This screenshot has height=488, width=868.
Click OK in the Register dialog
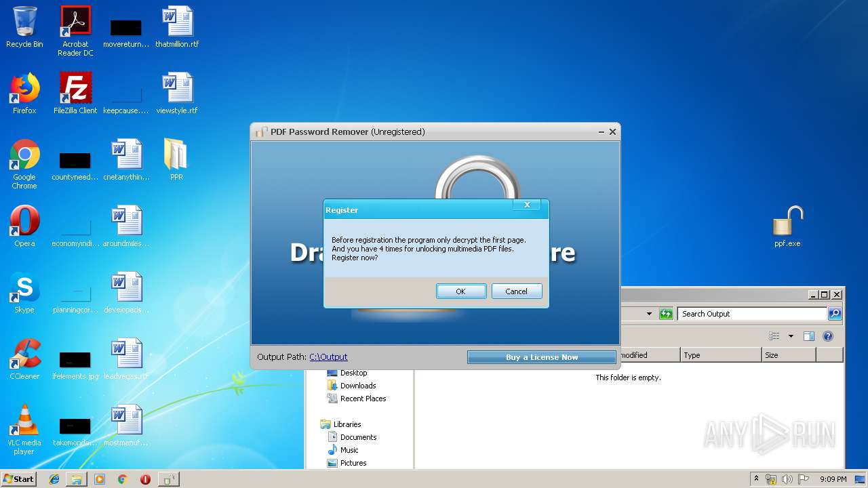click(461, 291)
